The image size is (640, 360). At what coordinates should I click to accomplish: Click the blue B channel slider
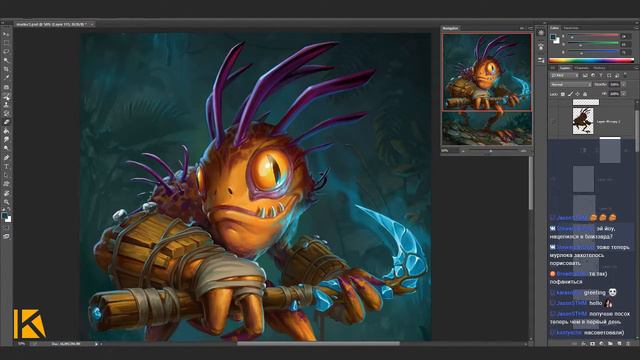(593, 52)
